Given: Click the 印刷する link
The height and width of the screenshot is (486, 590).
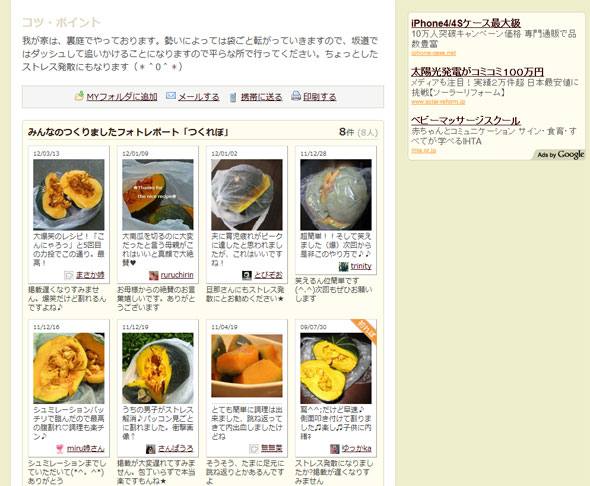Looking at the screenshot, I should [320, 97].
